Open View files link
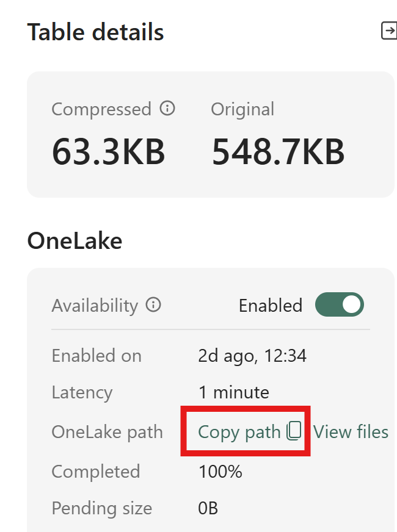The image size is (397, 532). tap(351, 432)
